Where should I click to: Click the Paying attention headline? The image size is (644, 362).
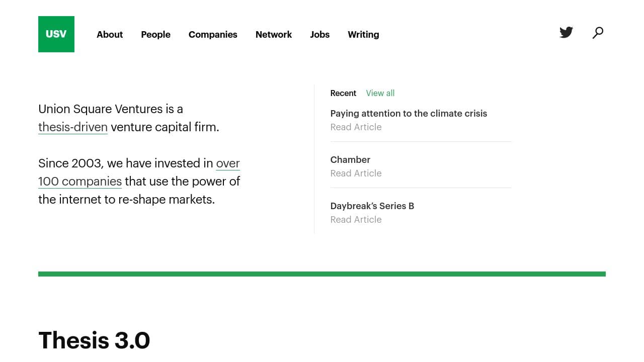click(x=409, y=113)
